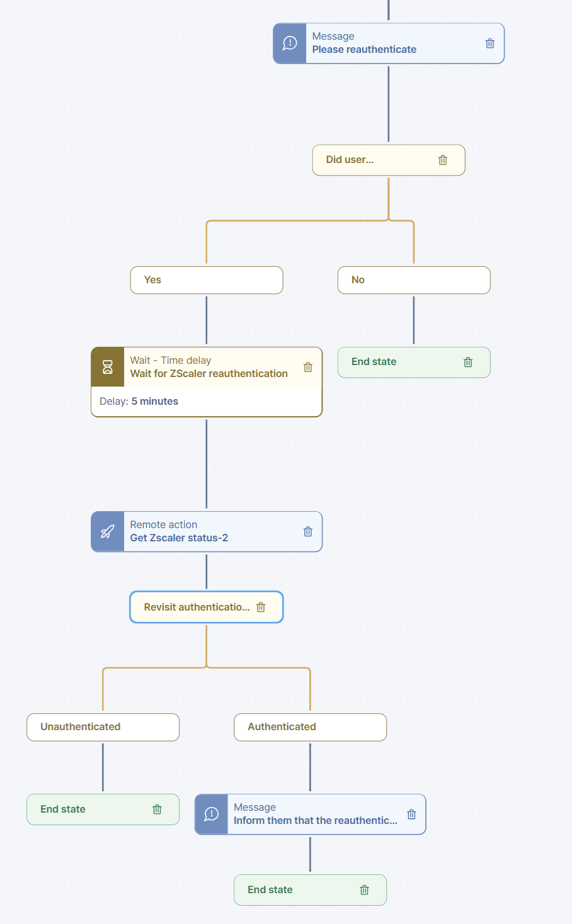Image resolution: width=572 pixels, height=924 pixels.
Task: Click the 'Delay: 5 minutes' details row
Action: (x=207, y=402)
